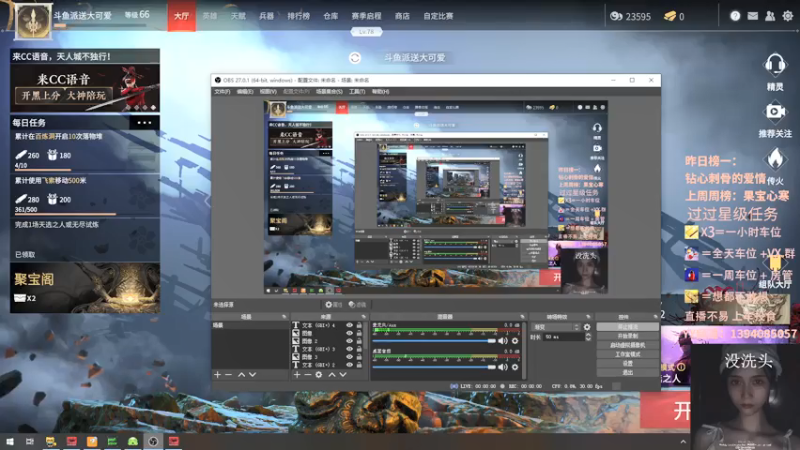800x450 pixels.
Task: Click the gold bar currency icon
Action: tap(670, 16)
